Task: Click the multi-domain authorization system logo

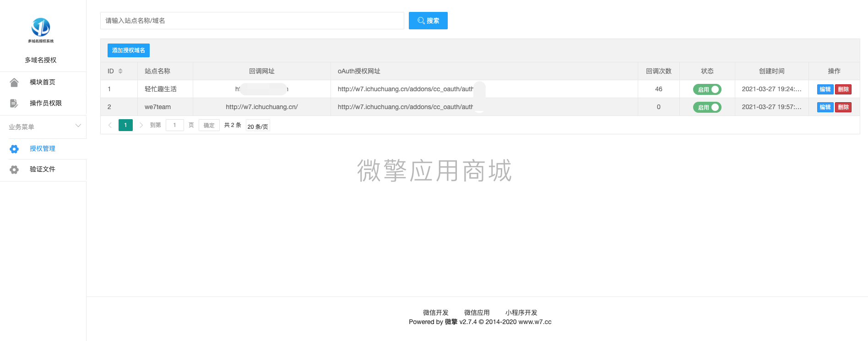Action: pos(41,29)
